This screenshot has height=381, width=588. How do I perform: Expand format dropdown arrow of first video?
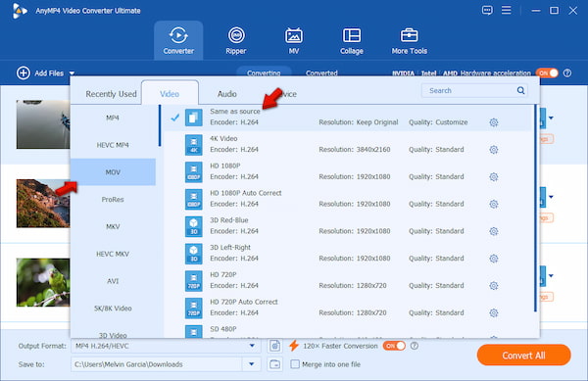551,118
